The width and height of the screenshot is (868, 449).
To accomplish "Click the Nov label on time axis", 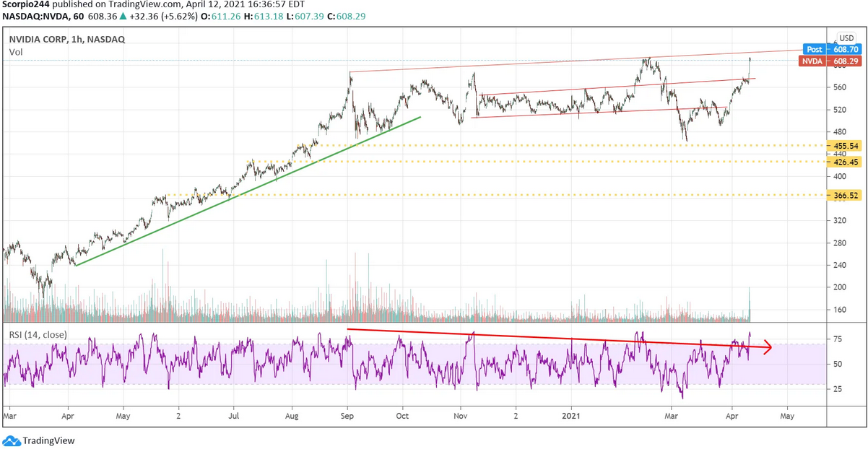I will tap(460, 417).
